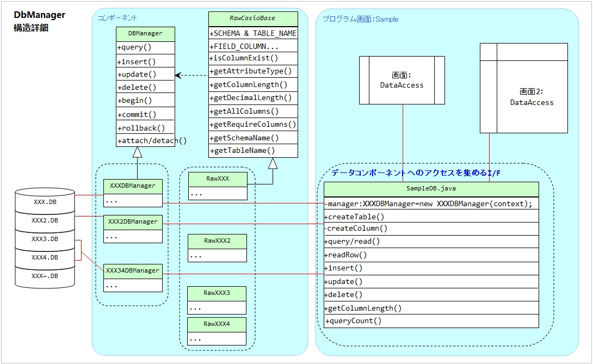
Task: Click the 画面2: DataAccess screen box
Action: pyautogui.click(x=532, y=97)
